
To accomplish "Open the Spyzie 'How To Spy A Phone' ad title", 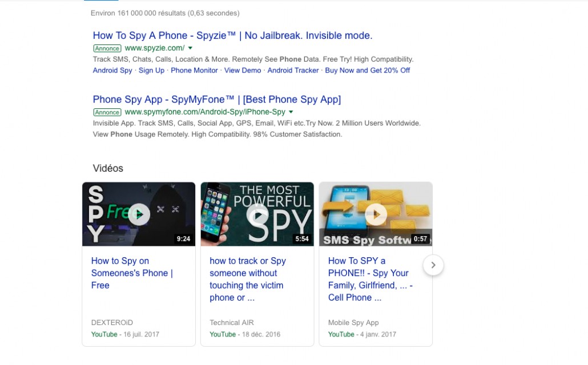I will click(232, 35).
